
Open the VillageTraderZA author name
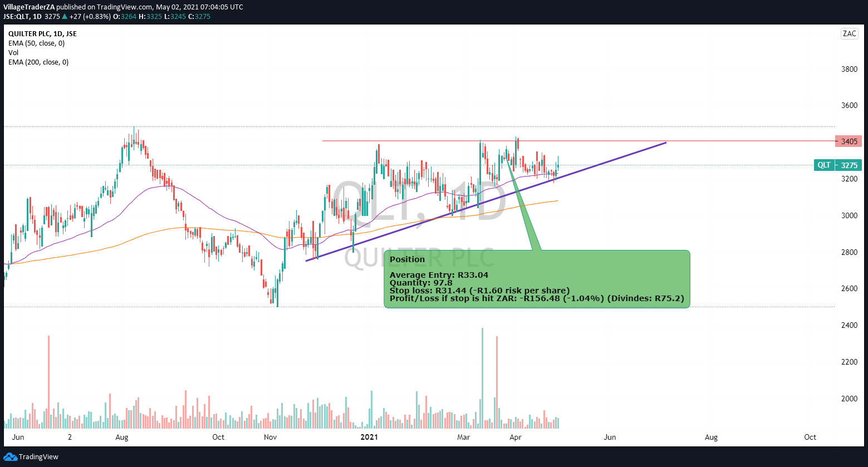coord(29,7)
